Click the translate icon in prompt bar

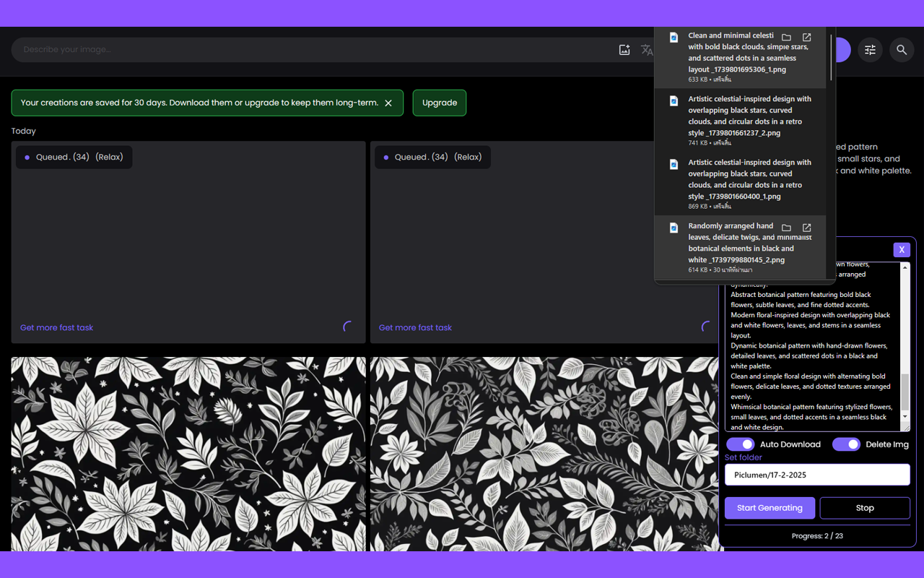pos(646,50)
